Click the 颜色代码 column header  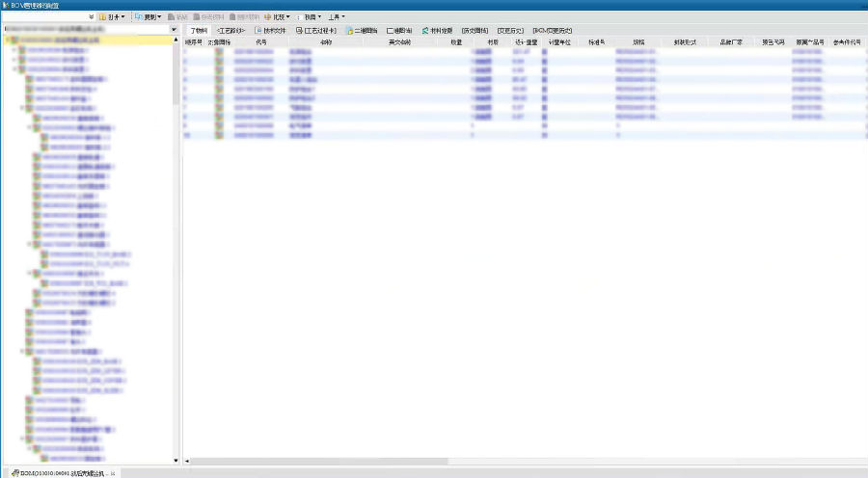click(x=773, y=42)
